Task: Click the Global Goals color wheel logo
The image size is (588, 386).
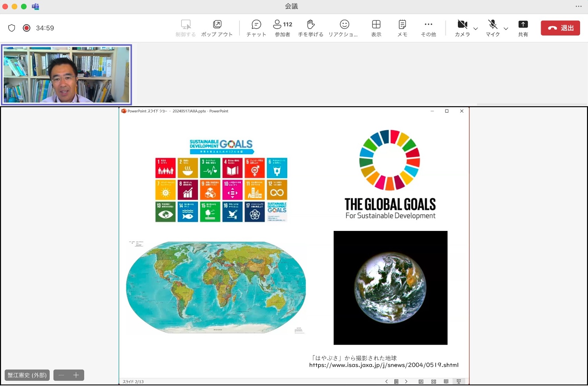Action: click(390, 160)
